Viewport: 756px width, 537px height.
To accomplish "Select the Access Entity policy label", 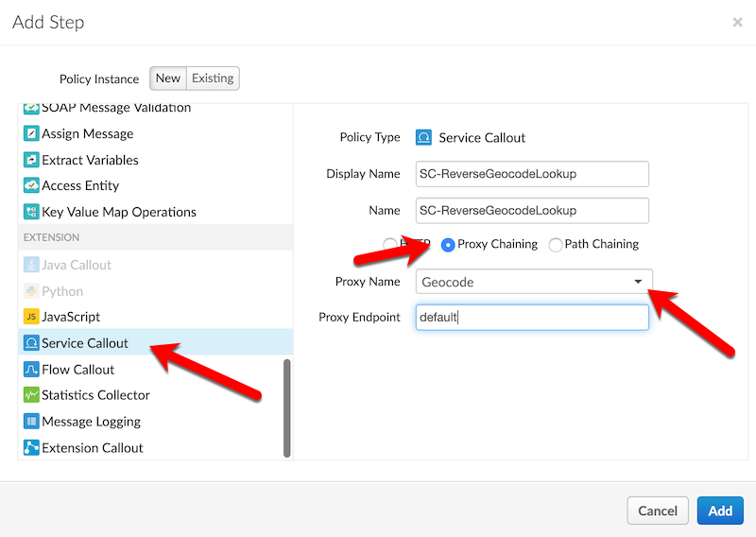I will tap(80, 185).
